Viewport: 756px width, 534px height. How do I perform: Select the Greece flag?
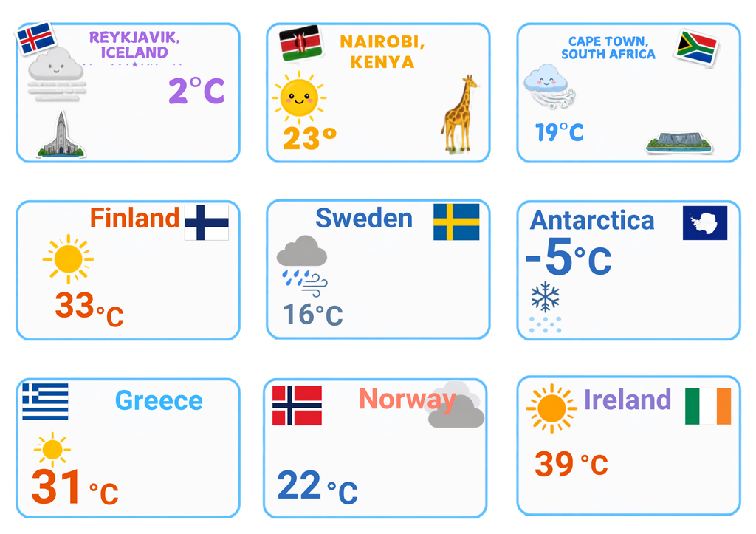45,401
